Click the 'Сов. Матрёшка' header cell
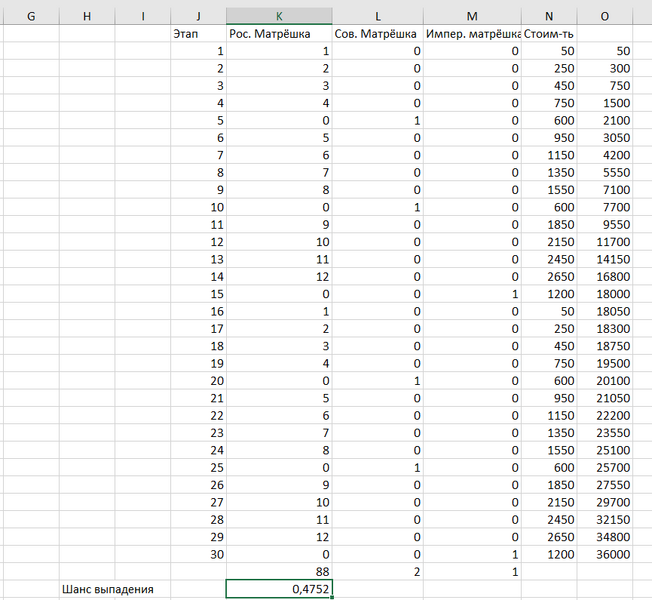652x600 pixels. click(x=378, y=34)
